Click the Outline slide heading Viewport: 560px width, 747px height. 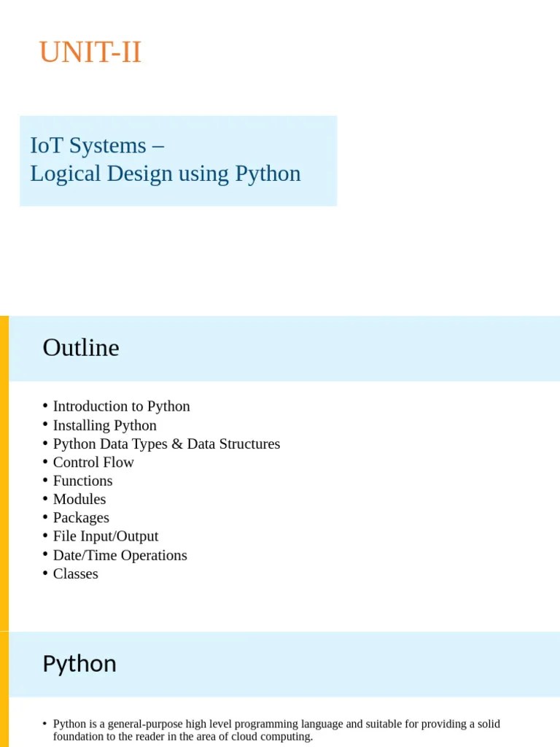coord(81,348)
